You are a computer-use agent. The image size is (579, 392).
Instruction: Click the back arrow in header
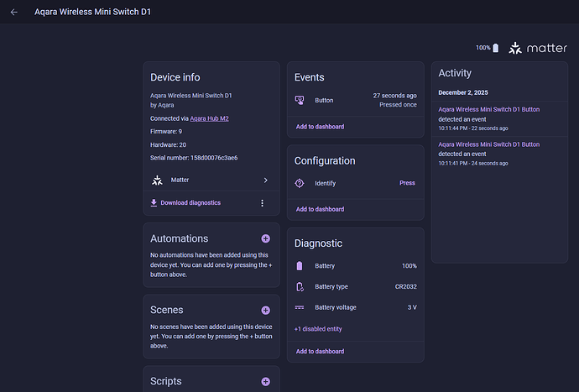[x=13, y=13]
